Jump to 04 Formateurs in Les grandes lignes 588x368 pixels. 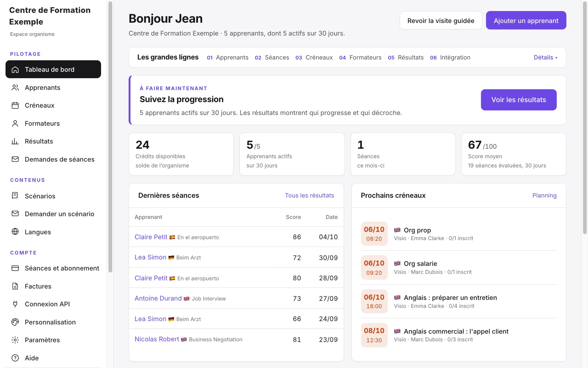click(x=360, y=57)
